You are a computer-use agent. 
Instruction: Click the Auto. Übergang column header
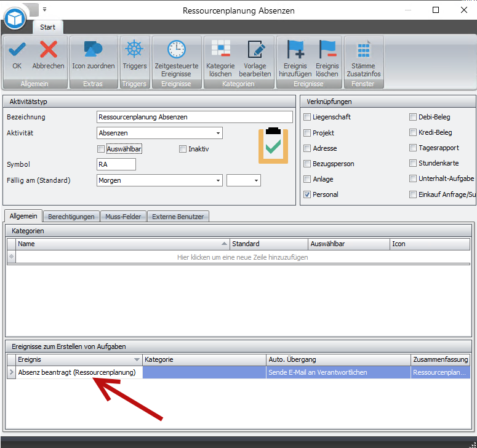click(339, 359)
